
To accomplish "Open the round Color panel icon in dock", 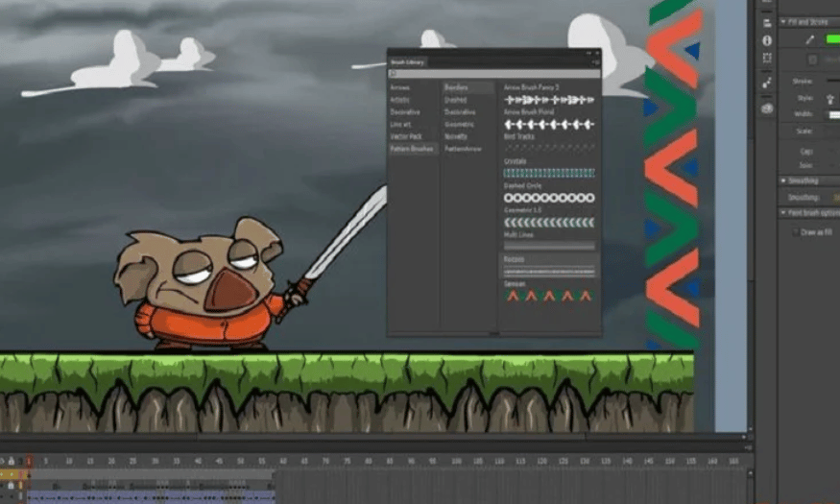I will click(x=767, y=108).
